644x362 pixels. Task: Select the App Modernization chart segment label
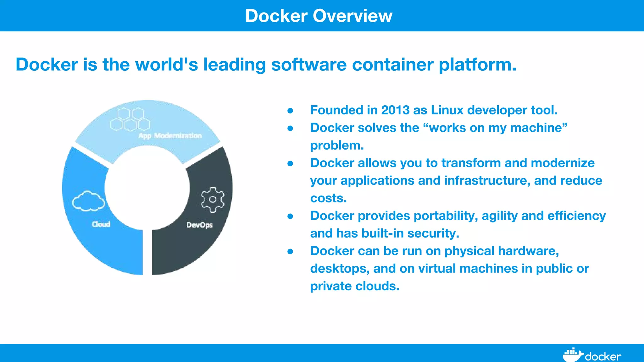170,136
